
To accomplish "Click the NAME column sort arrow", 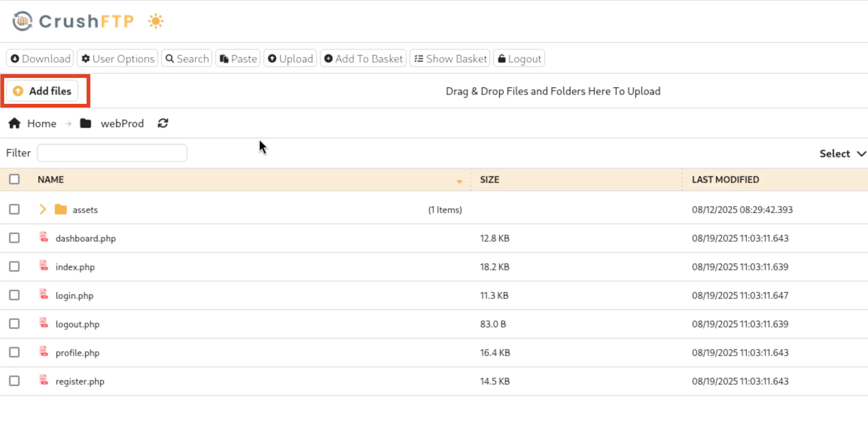I will 459,181.
